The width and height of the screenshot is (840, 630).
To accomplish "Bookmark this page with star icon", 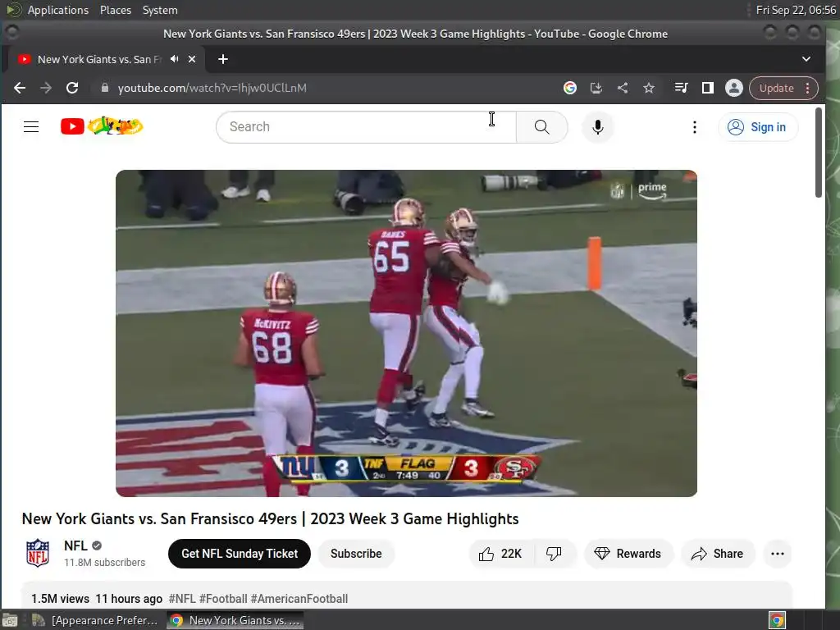I will (649, 88).
